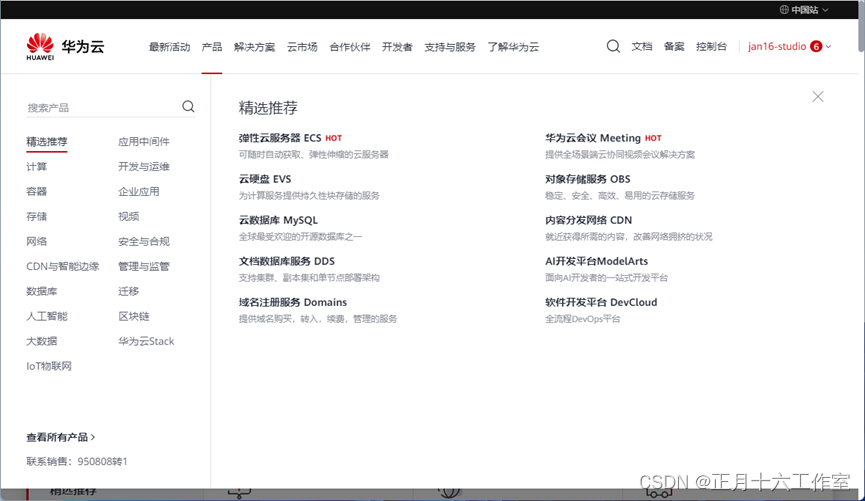Open the 了解华为云 menu
This screenshot has width=865, height=501.
[513, 47]
